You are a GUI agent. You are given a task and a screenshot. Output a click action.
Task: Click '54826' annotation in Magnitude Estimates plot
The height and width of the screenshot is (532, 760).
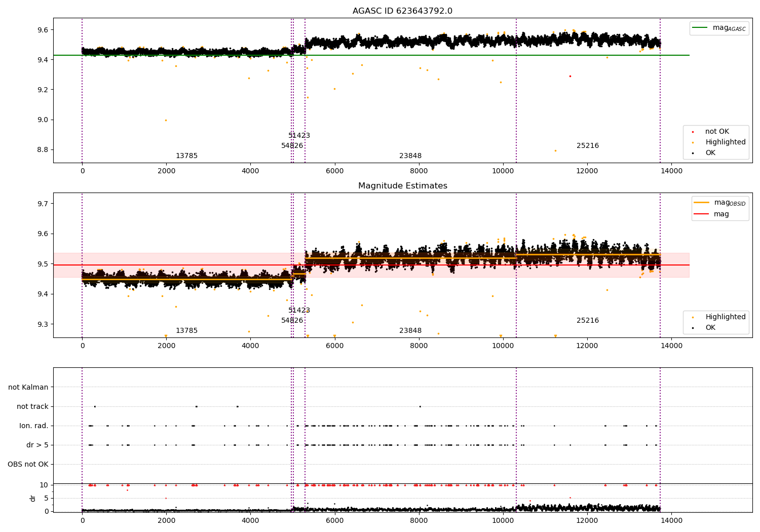292,321
